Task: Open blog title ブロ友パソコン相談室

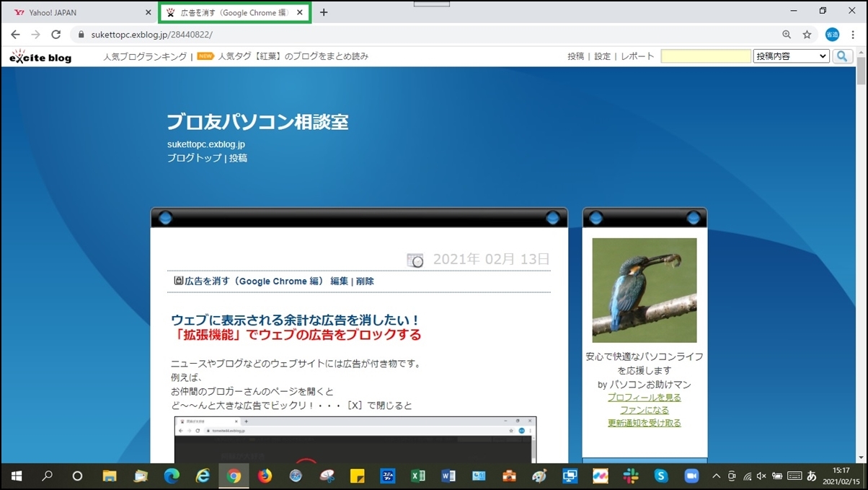Action: [257, 121]
